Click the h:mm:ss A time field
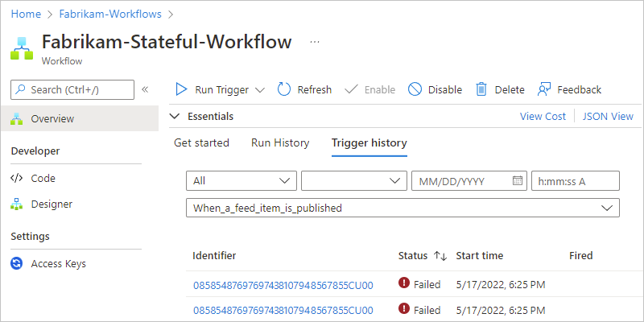The height and width of the screenshot is (322, 644). [576, 181]
